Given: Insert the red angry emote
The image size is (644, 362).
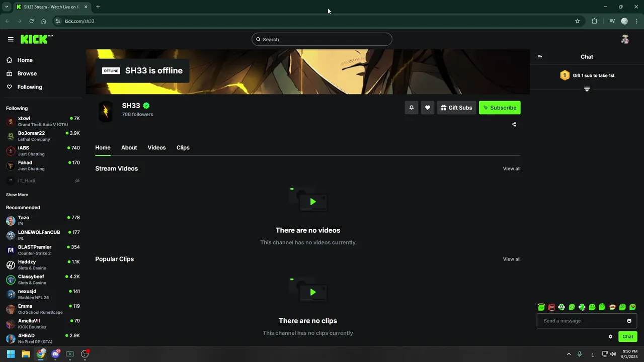Looking at the screenshot, I should click(551, 307).
